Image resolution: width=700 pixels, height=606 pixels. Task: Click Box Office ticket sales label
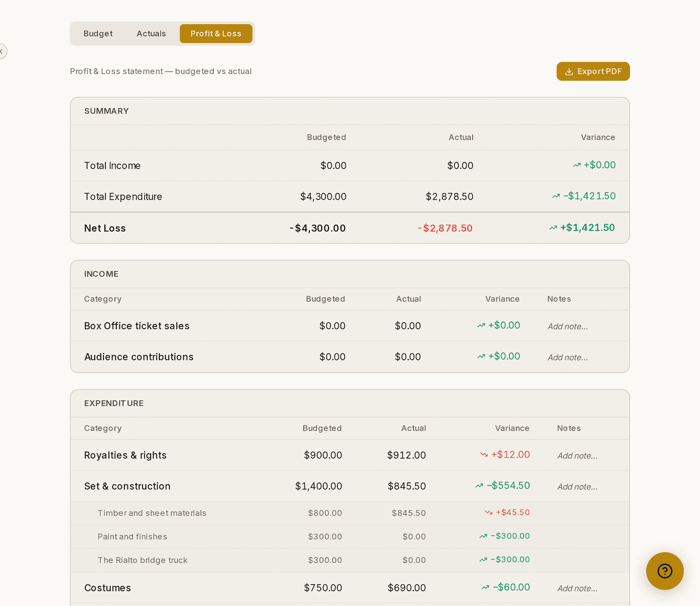[x=137, y=326]
